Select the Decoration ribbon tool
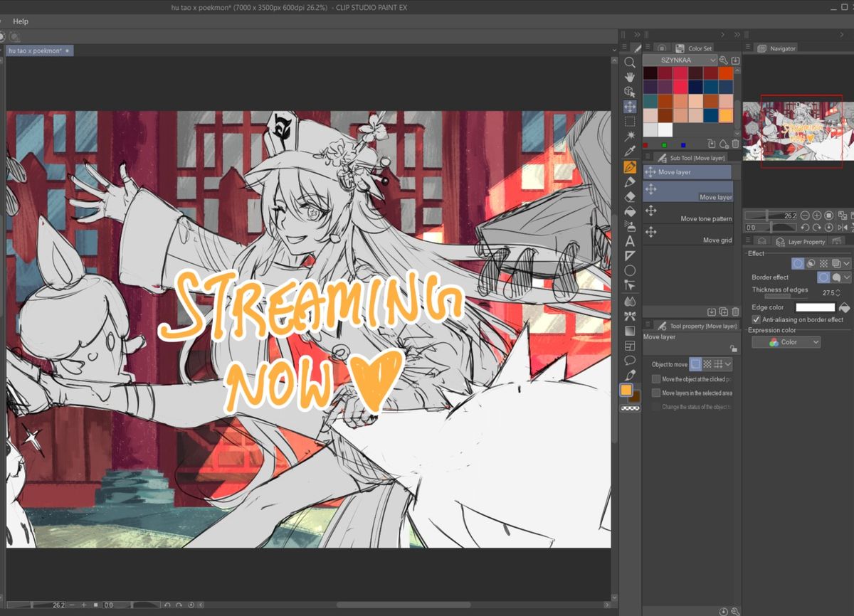Screen dimensions: 854x616 click(x=630, y=316)
